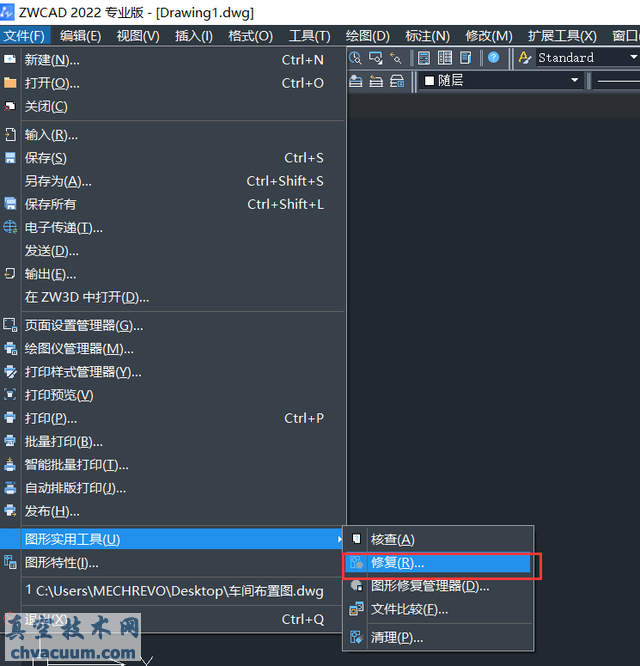The width and height of the screenshot is (640, 666).
Task: Choose 图形特性(I)... menu entry
Action: pos(172,563)
